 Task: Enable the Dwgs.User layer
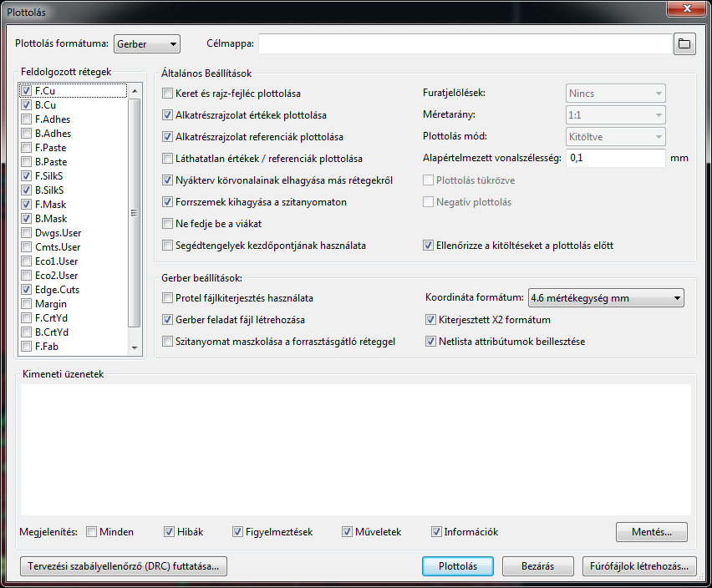27,233
